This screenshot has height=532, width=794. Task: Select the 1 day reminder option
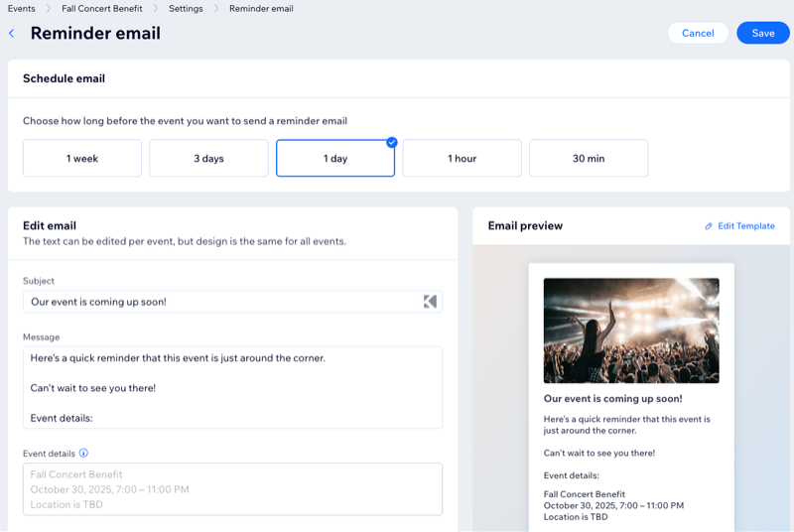335,159
